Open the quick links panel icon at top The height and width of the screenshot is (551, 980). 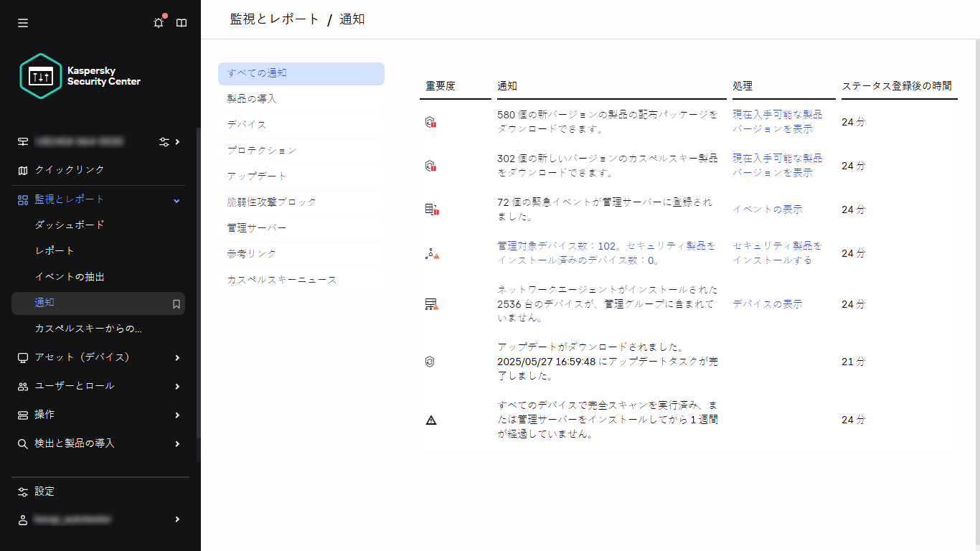tap(182, 22)
